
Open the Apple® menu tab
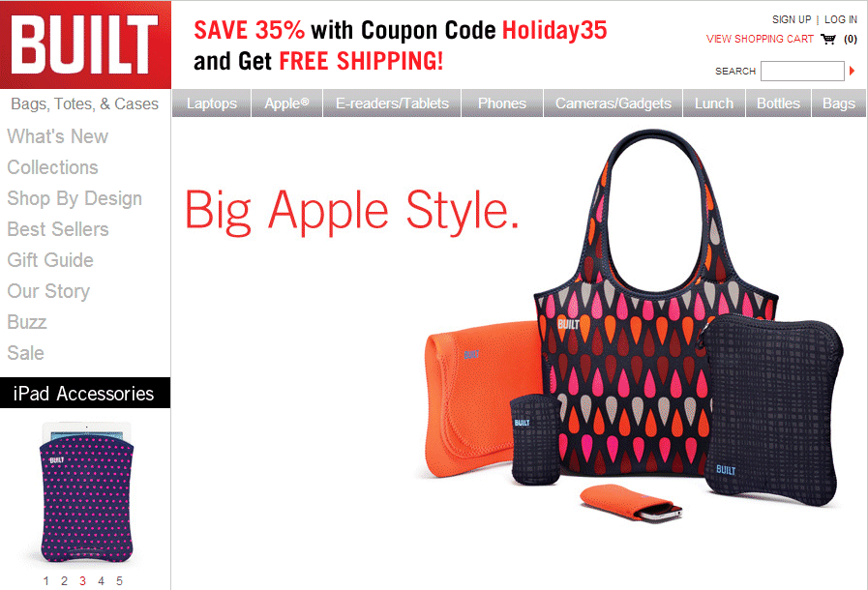coord(286,103)
